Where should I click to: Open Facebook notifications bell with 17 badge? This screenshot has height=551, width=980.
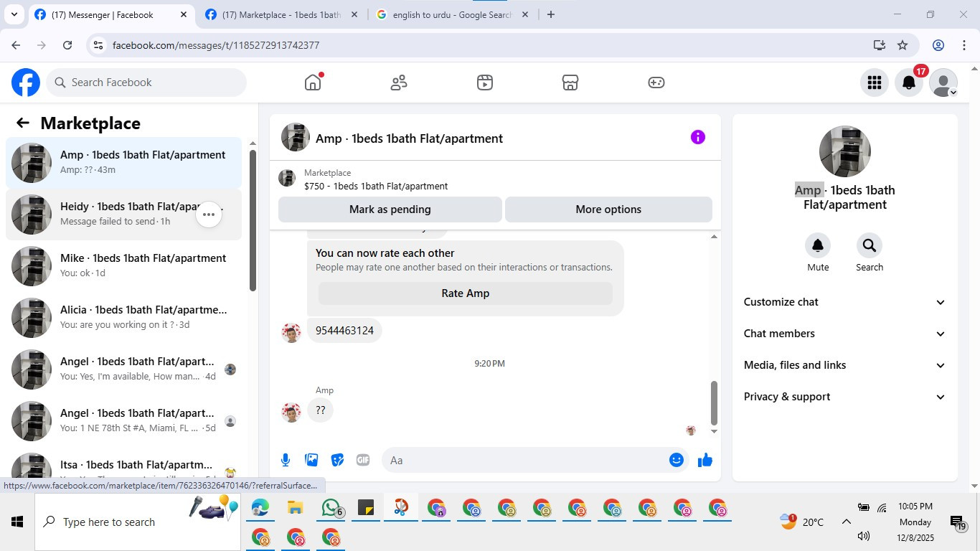pyautogui.click(x=909, y=83)
